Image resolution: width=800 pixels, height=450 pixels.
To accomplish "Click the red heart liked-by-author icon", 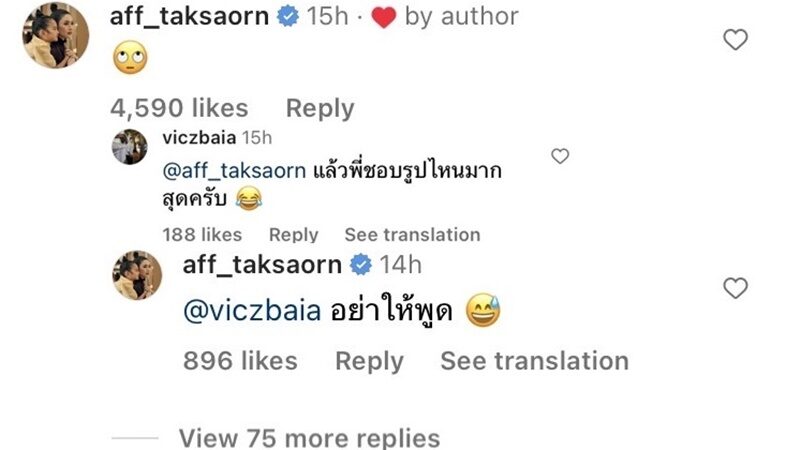I will point(384,17).
